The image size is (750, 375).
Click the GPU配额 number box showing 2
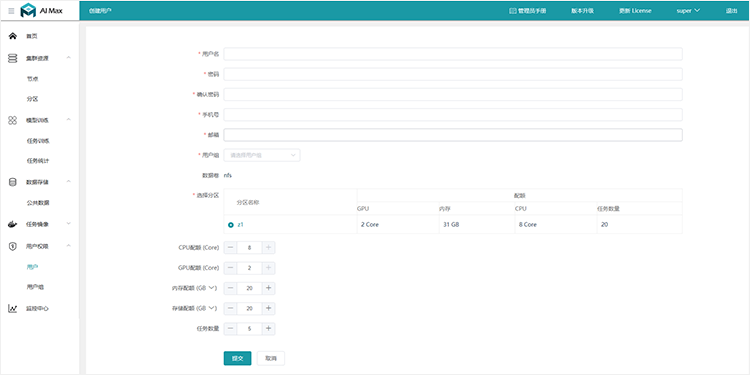(249, 268)
